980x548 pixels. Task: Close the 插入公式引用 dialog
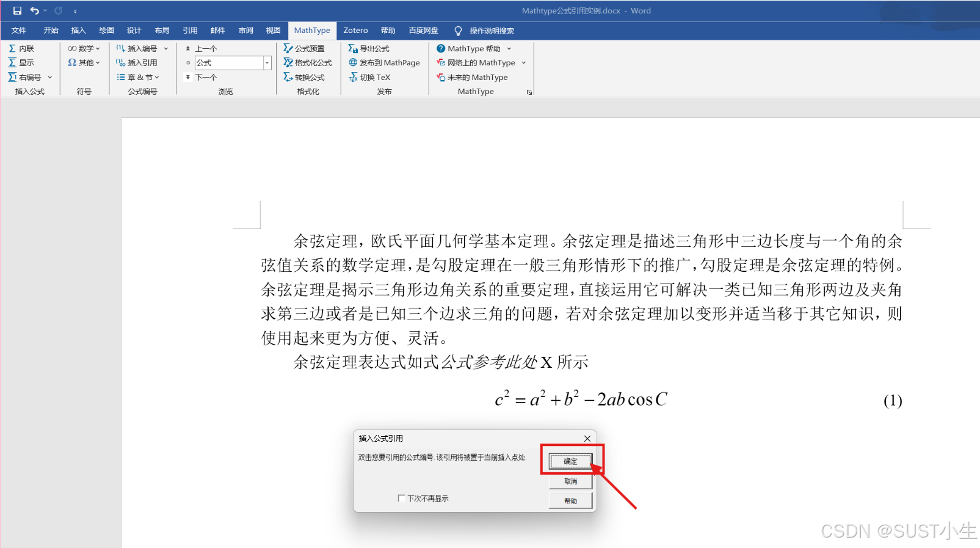click(x=587, y=439)
